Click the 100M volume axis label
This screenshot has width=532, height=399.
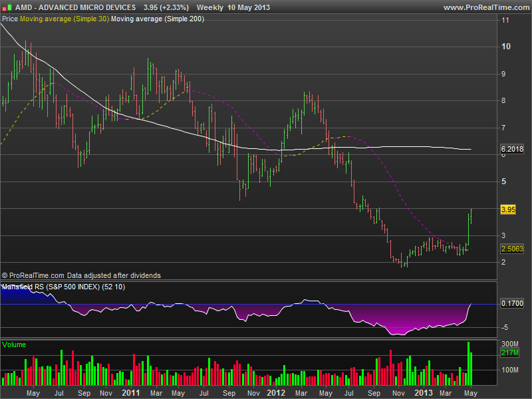click(509, 370)
